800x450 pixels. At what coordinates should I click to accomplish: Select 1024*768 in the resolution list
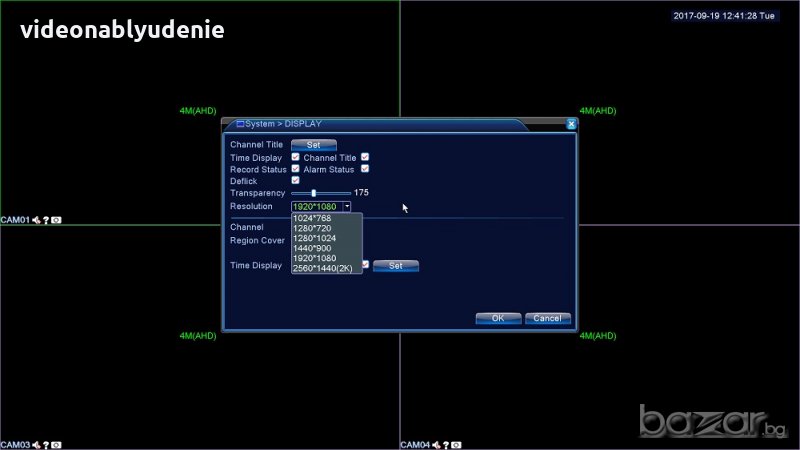pos(312,218)
